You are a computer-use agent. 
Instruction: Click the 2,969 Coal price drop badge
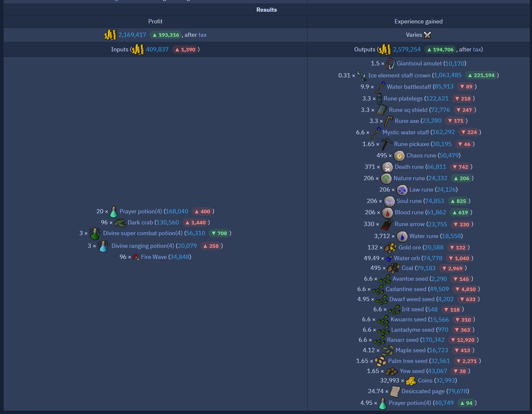click(452, 269)
